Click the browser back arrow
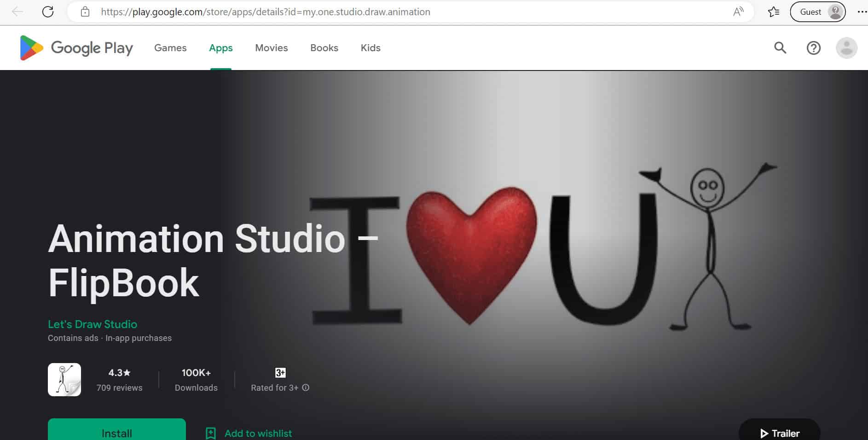This screenshot has height=440, width=868. point(17,12)
